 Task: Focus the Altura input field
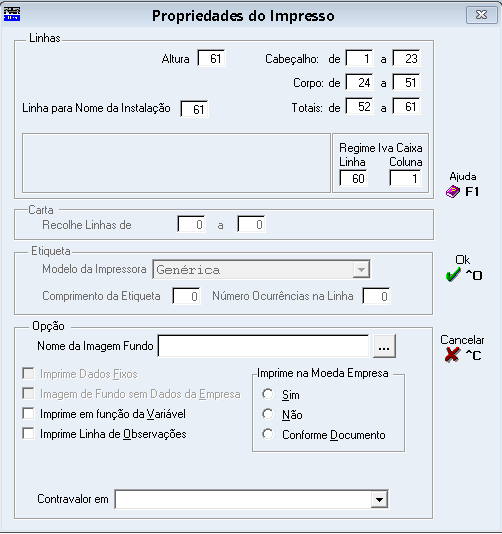click(211, 59)
